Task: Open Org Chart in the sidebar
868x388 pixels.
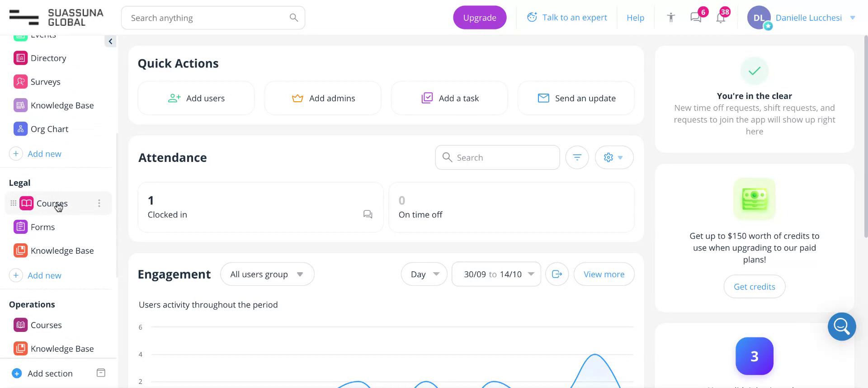Action: pos(50,129)
